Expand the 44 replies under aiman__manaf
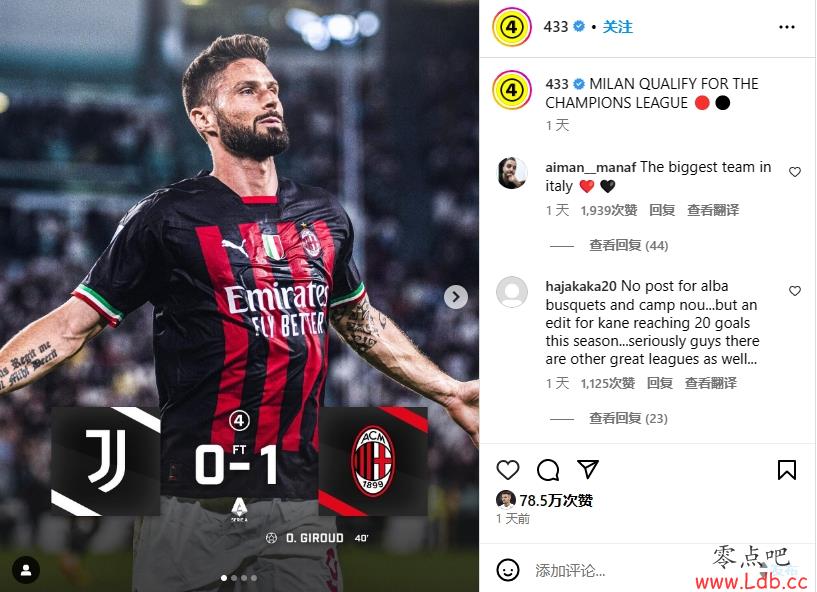817x592 pixels. [628, 245]
